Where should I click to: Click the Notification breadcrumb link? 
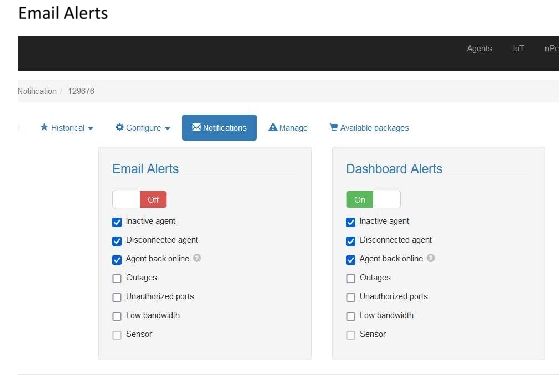coord(37,91)
